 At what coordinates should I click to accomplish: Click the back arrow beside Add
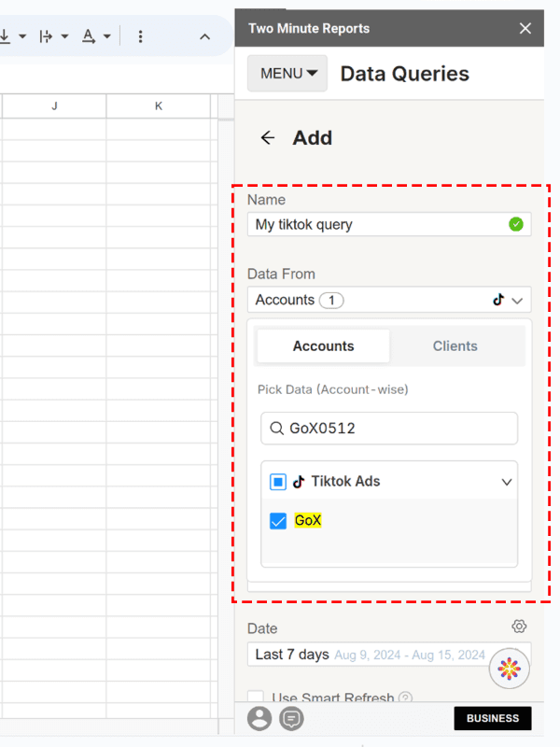tap(268, 137)
